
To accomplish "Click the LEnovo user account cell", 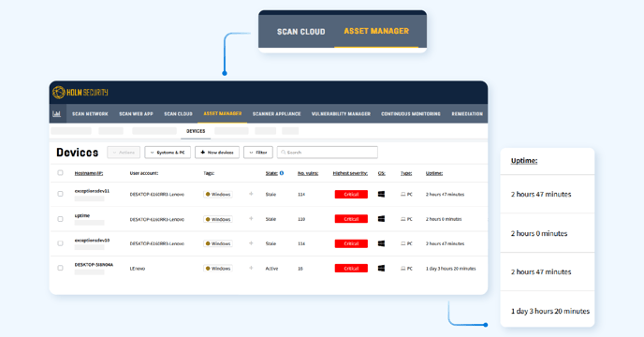I will click(x=138, y=269).
